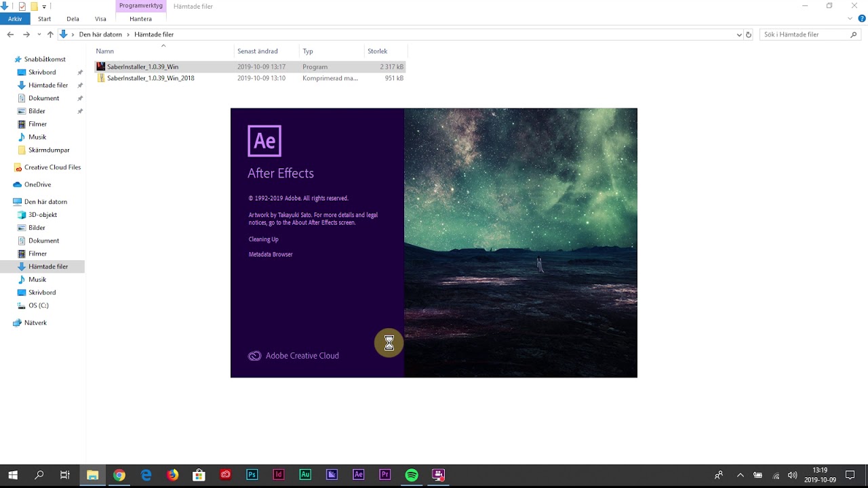Click Den här datorn breadcrumb
This screenshot has height=488, width=868.
pos(100,35)
